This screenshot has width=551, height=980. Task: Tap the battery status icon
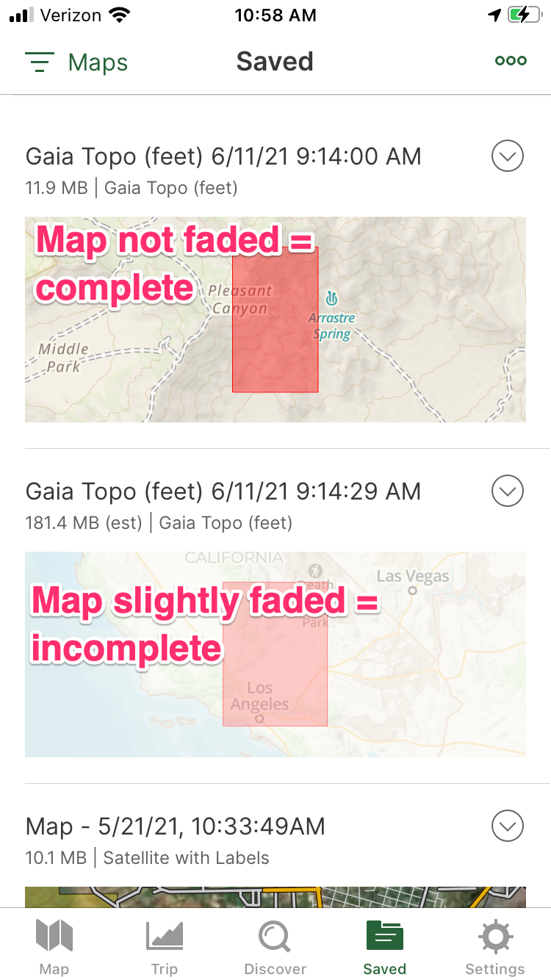pos(525,15)
